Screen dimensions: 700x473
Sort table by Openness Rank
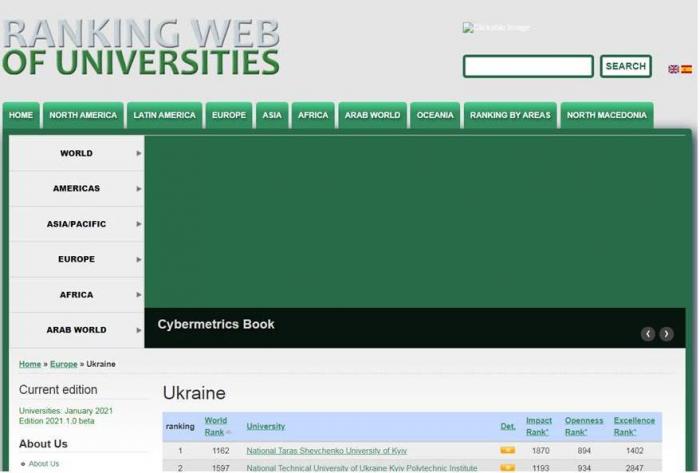(583, 426)
